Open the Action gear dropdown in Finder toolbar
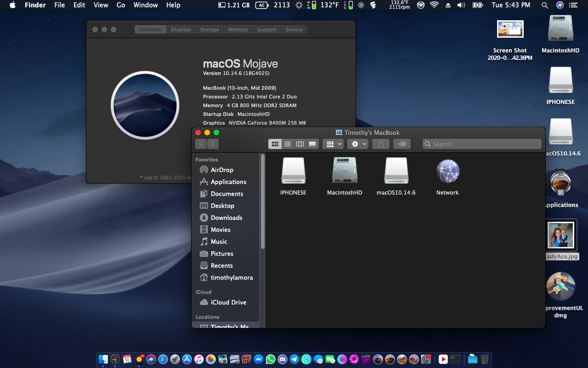The width and height of the screenshot is (588, 368). pos(358,144)
